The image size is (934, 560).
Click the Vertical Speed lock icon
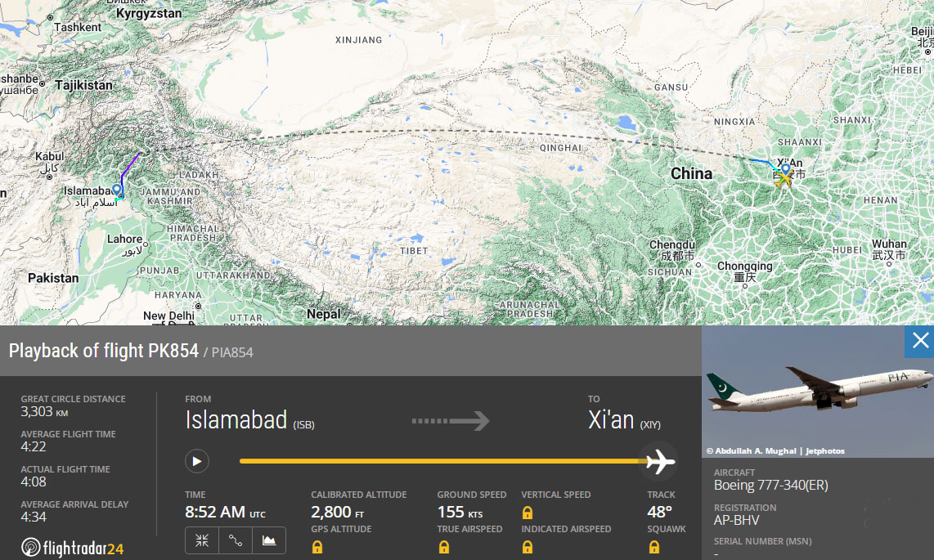tap(528, 513)
